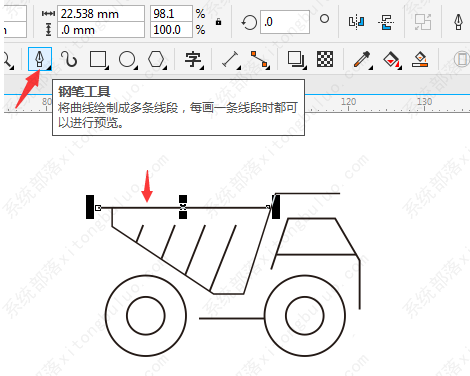Open the Polygon tool flyout arrow
Image resolution: width=470 pixels, height=376 pixels.
click(165, 68)
